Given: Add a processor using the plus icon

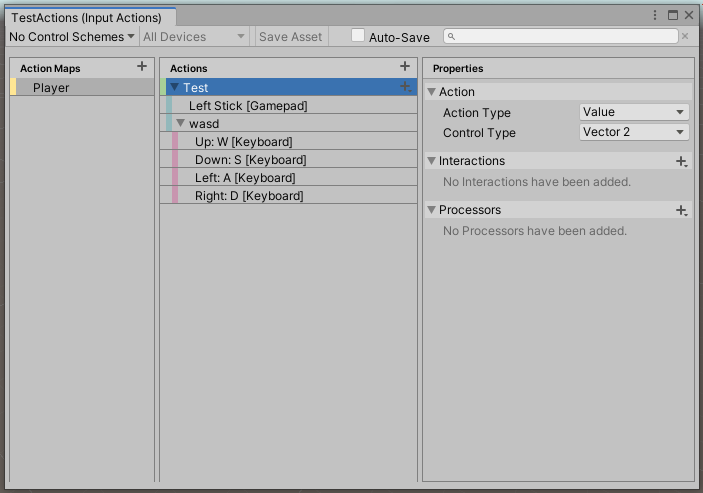Looking at the screenshot, I should (x=681, y=210).
